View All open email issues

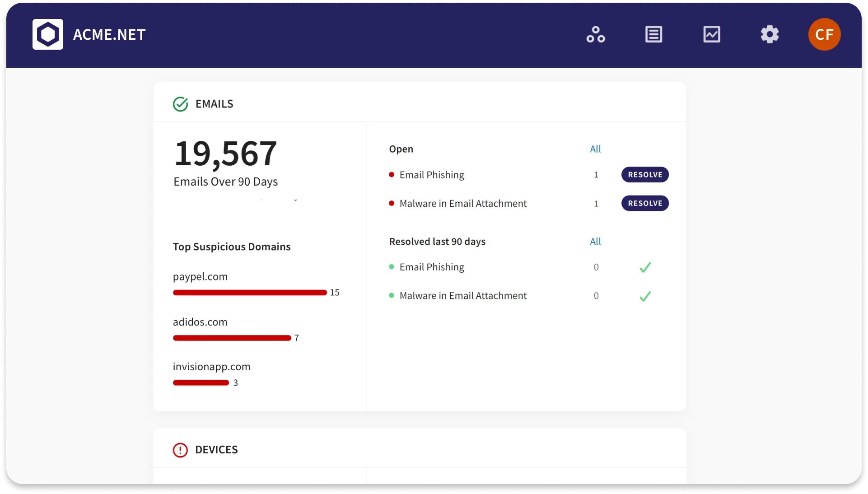coord(595,149)
